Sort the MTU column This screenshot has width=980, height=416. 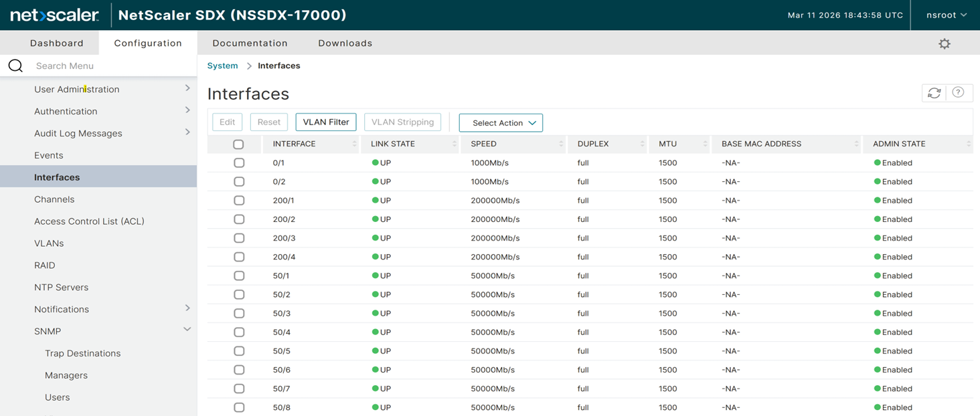[x=704, y=144]
